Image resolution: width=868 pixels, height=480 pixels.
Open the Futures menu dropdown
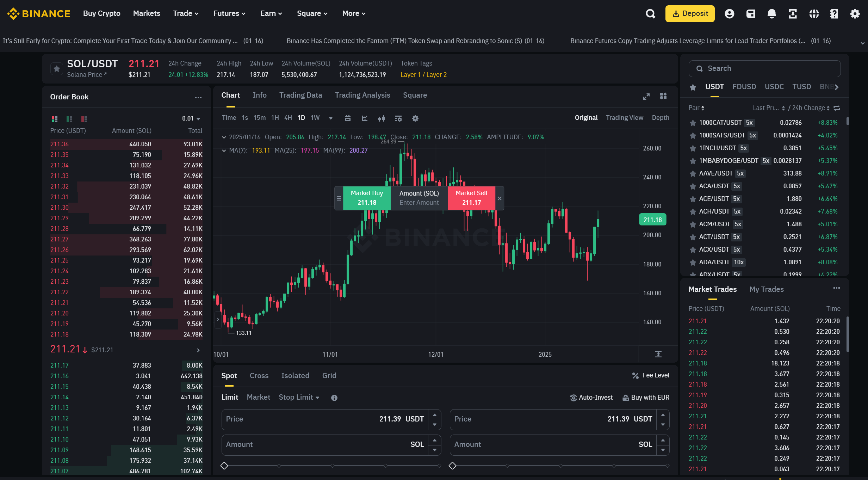[229, 13]
